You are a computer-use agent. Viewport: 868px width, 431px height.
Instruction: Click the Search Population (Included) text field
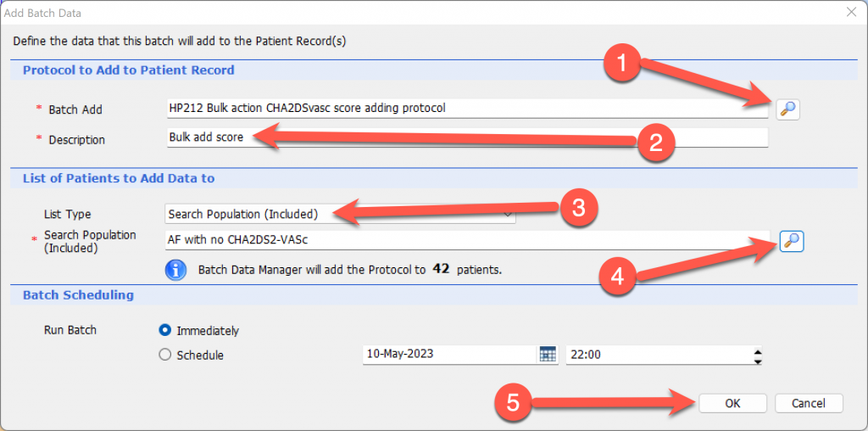467,240
